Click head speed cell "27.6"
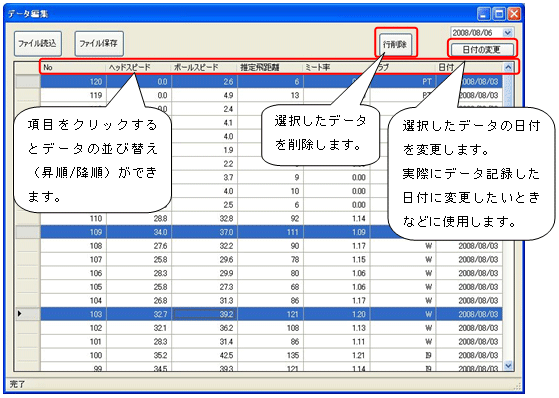Screen dimensions: 559x398 pyautogui.click(x=139, y=246)
